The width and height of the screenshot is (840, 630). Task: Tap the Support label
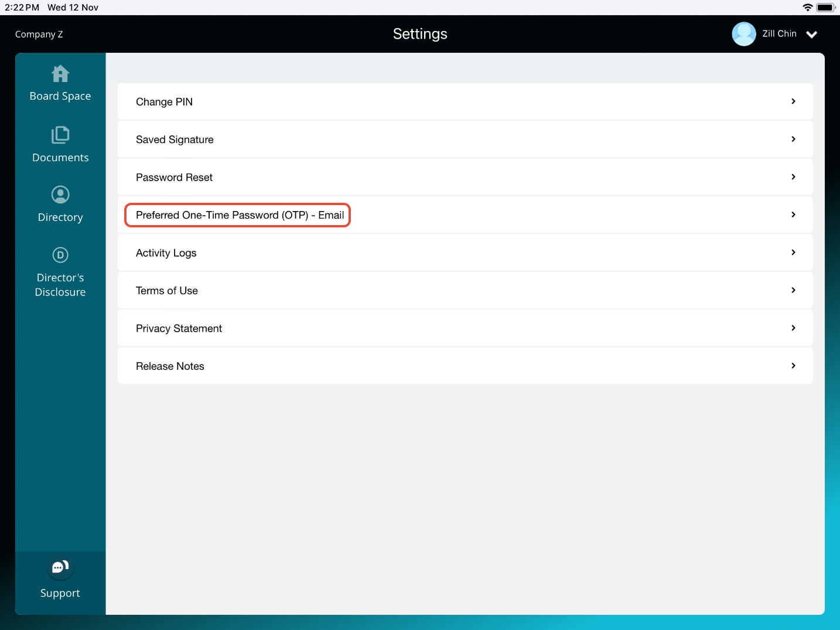click(60, 593)
